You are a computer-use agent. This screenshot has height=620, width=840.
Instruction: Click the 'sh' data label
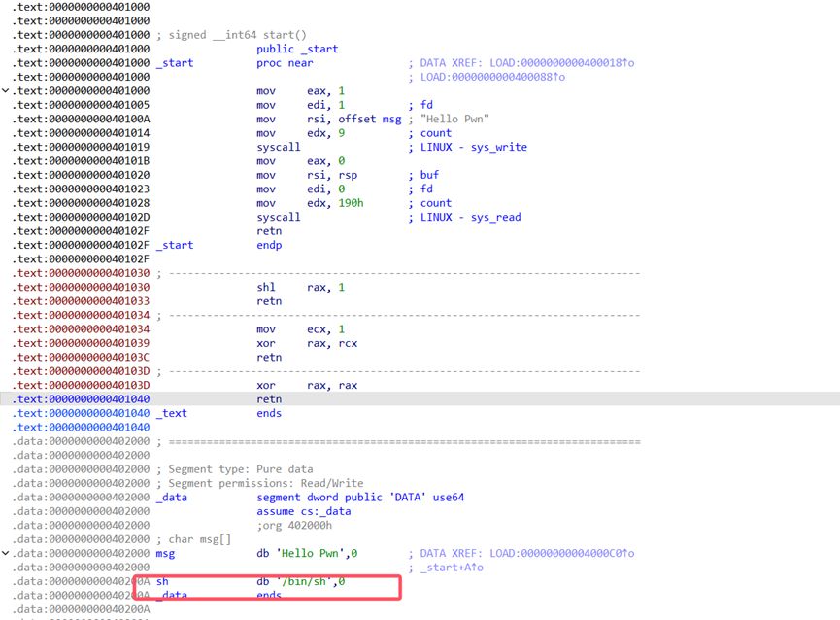(162, 582)
